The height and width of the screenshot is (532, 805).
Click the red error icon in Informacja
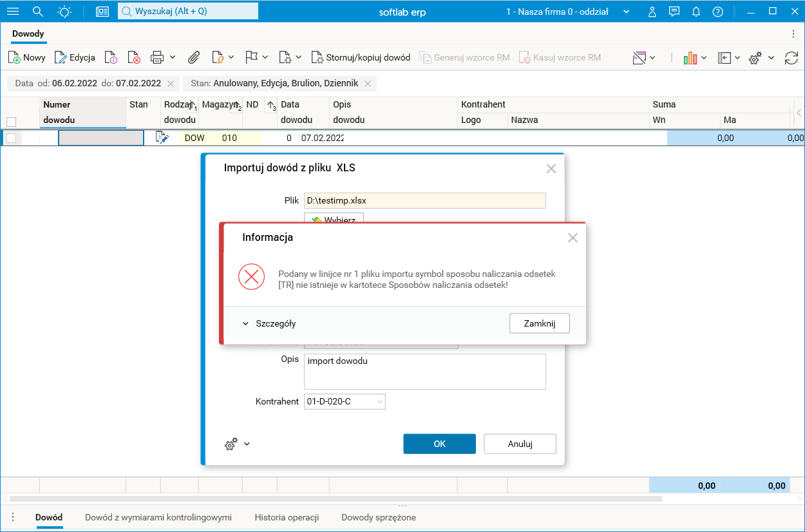coord(252,277)
